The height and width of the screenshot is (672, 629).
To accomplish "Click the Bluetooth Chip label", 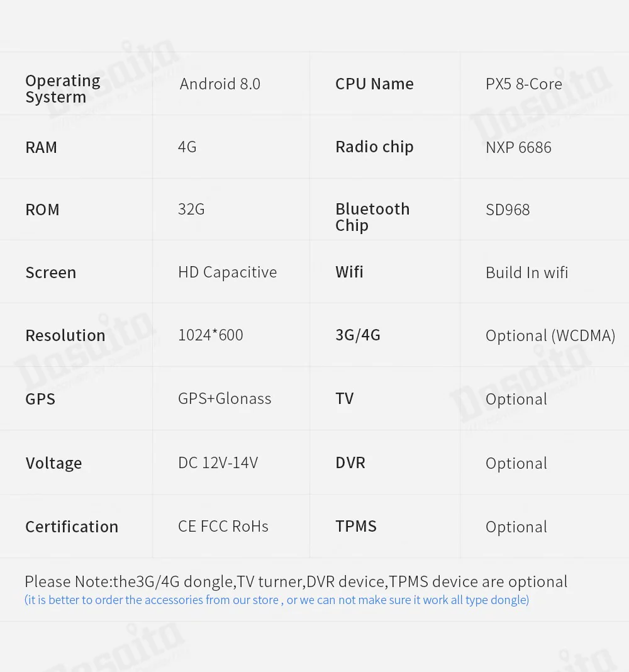I will (372, 217).
